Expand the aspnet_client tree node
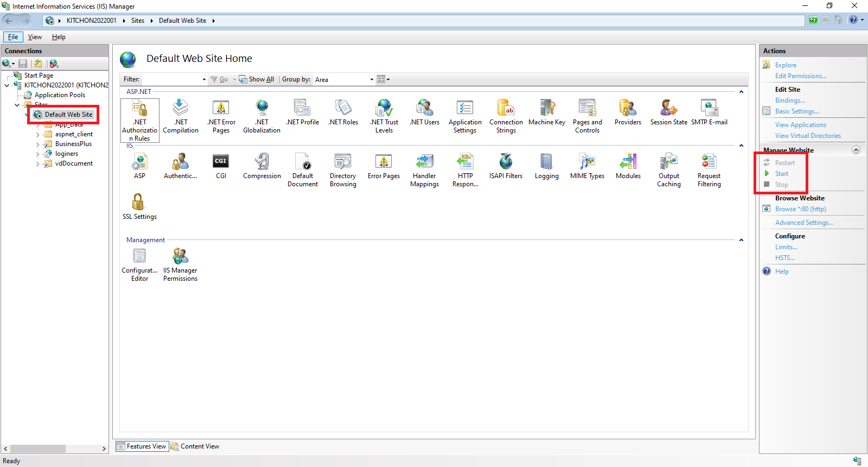 coord(37,134)
